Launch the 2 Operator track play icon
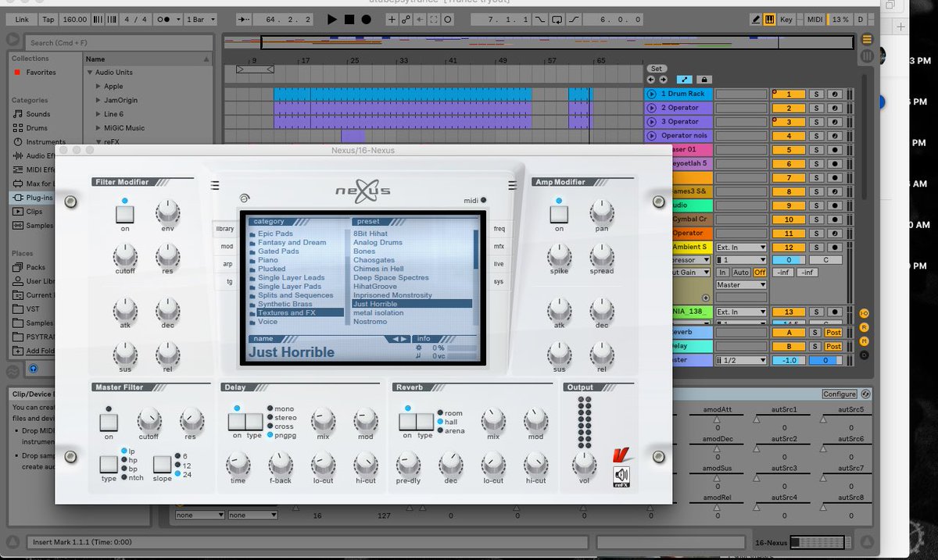This screenshot has width=938, height=560. click(x=651, y=108)
